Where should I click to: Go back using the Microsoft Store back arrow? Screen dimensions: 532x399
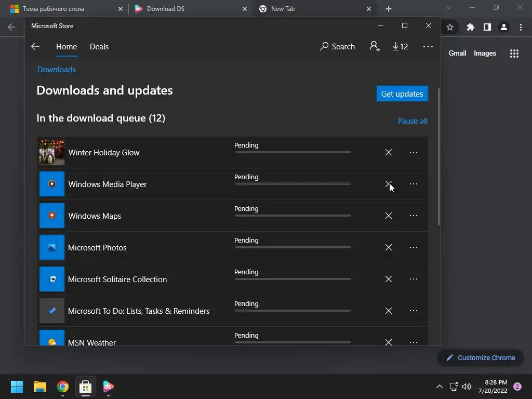pyautogui.click(x=35, y=46)
